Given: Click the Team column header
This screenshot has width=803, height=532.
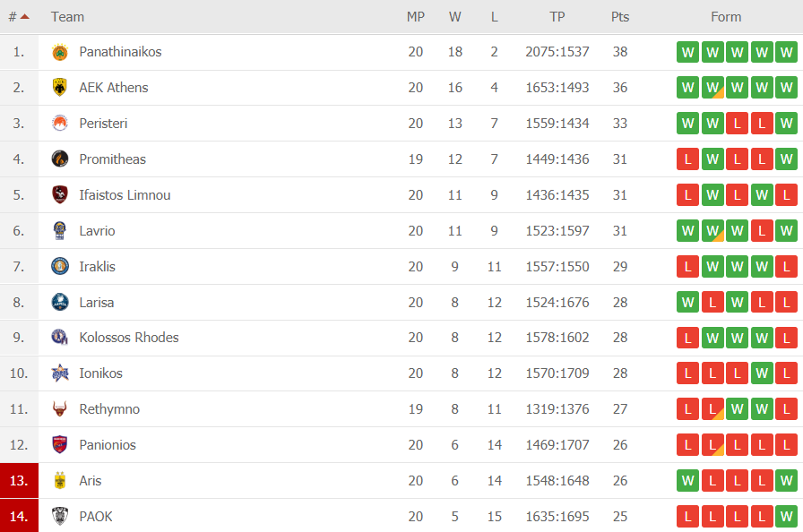Looking at the screenshot, I should [x=68, y=17].
